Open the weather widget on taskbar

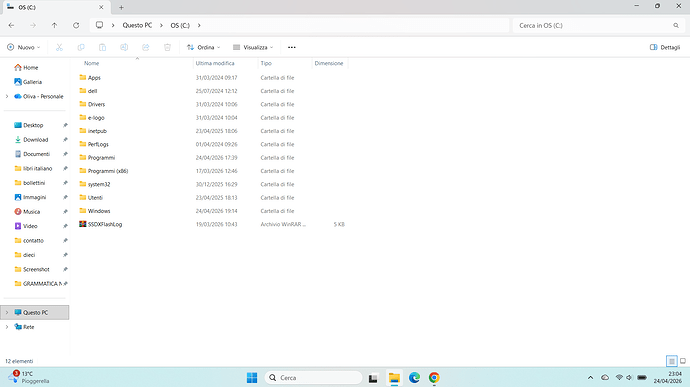pyautogui.click(x=29, y=377)
